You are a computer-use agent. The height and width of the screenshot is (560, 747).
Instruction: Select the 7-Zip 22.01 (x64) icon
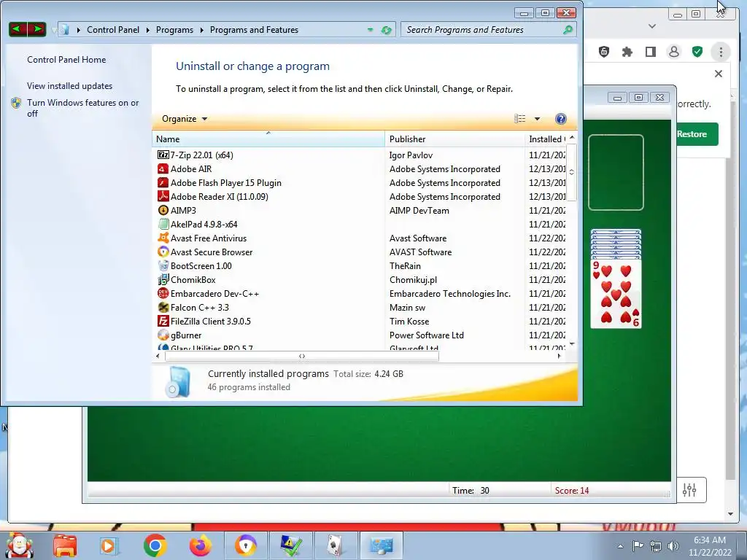(163, 155)
